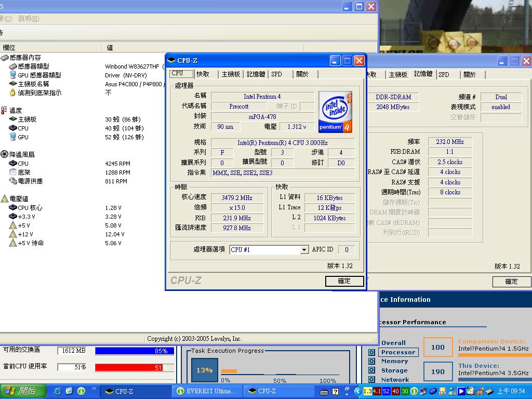
Task: Switch to the EVEREST Ultima taskbar button
Action: point(207,391)
